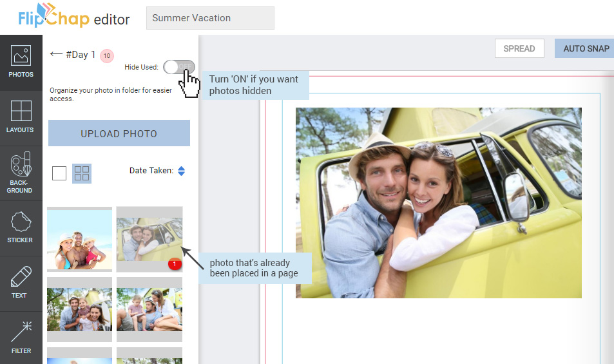Click the UPLOAD PHOTO button

pos(119,133)
